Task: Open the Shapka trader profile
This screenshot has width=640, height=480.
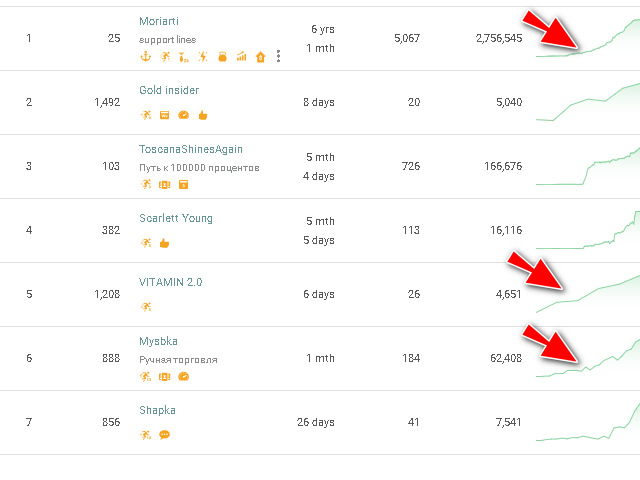Action: tap(157, 410)
